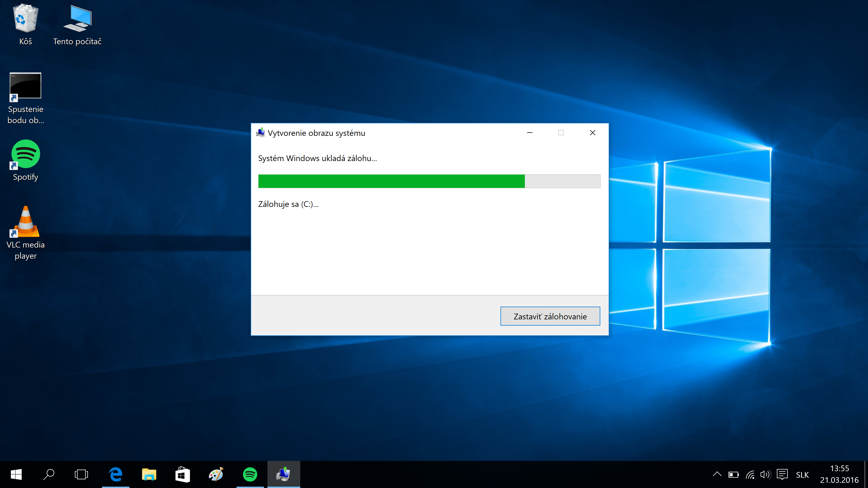This screenshot has width=868, height=488.
Task: Click the disabled maximize button in dialog
Action: click(561, 133)
